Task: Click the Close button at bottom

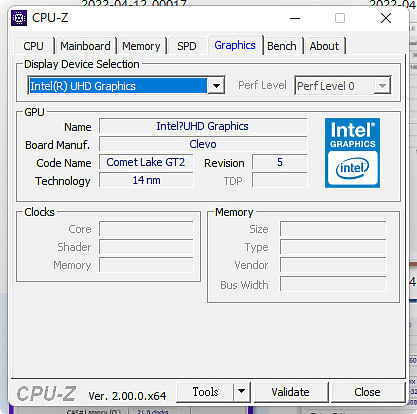Action: 367,392
